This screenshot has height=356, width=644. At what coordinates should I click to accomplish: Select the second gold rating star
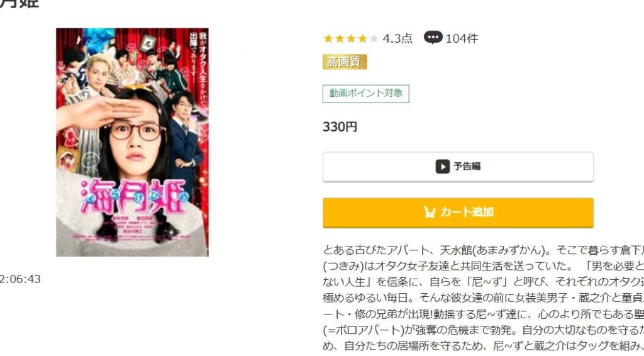[x=340, y=38]
